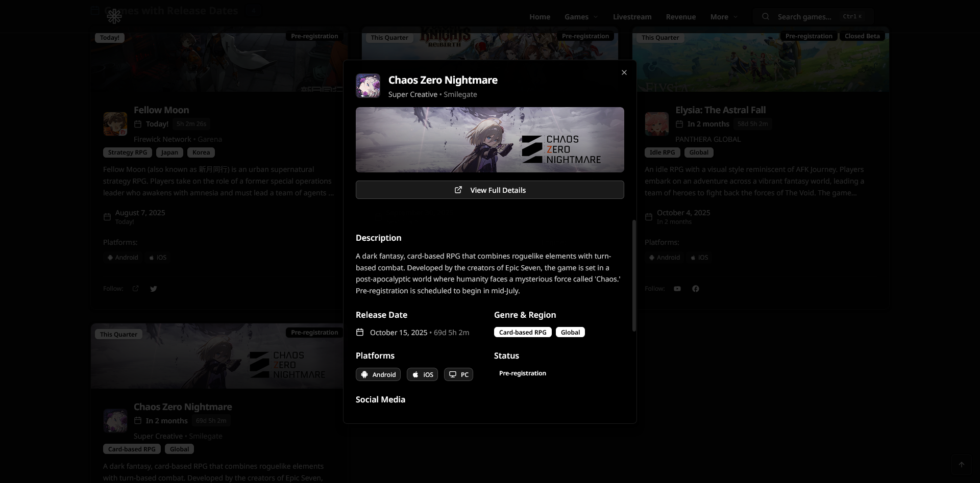Click iOS platform chip in dialog

click(422, 374)
